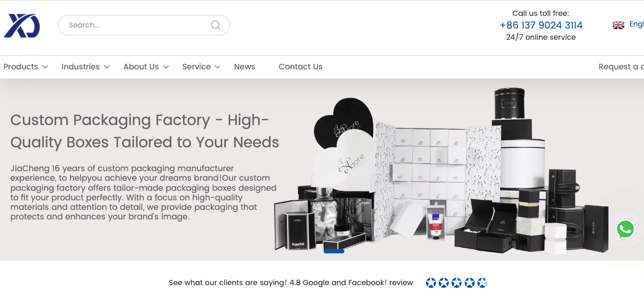Go to the News menu item
644x291 pixels.
coord(245,67)
